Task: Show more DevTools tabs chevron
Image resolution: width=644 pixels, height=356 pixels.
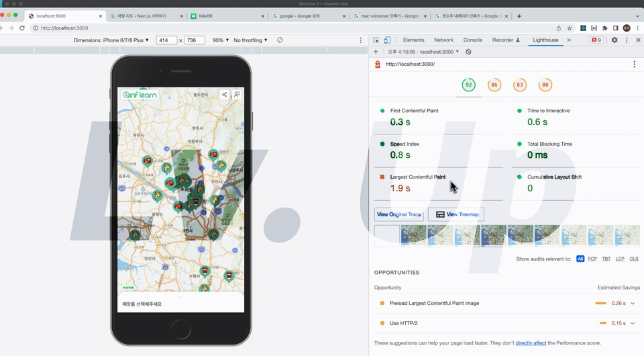Action: coord(569,40)
